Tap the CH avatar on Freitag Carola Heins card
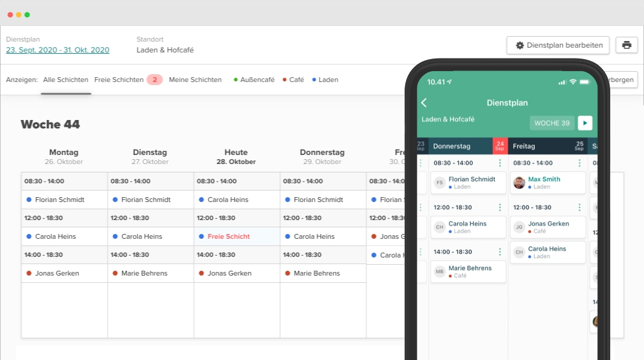Image resolution: width=644 pixels, height=360 pixels. (519, 252)
